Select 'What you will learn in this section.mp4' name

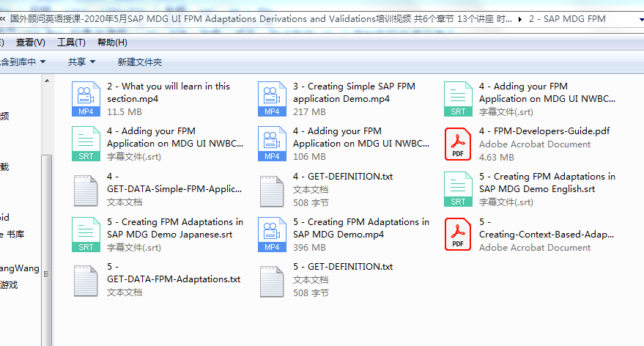tap(169, 92)
